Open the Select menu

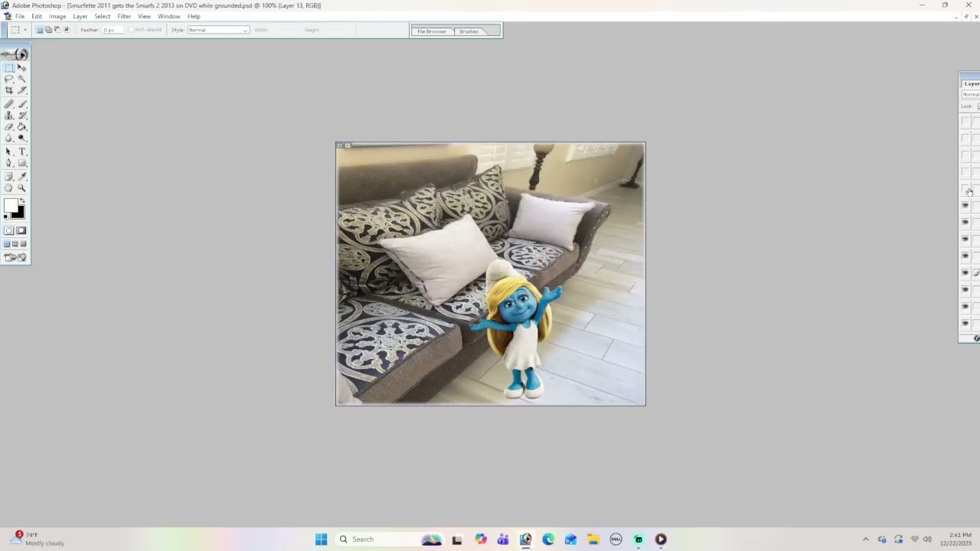tap(103, 16)
